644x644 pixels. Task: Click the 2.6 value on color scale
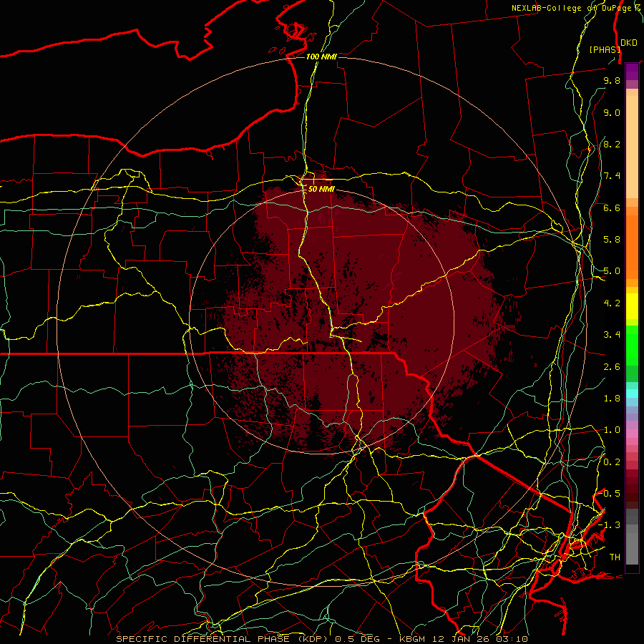tap(612, 367)
